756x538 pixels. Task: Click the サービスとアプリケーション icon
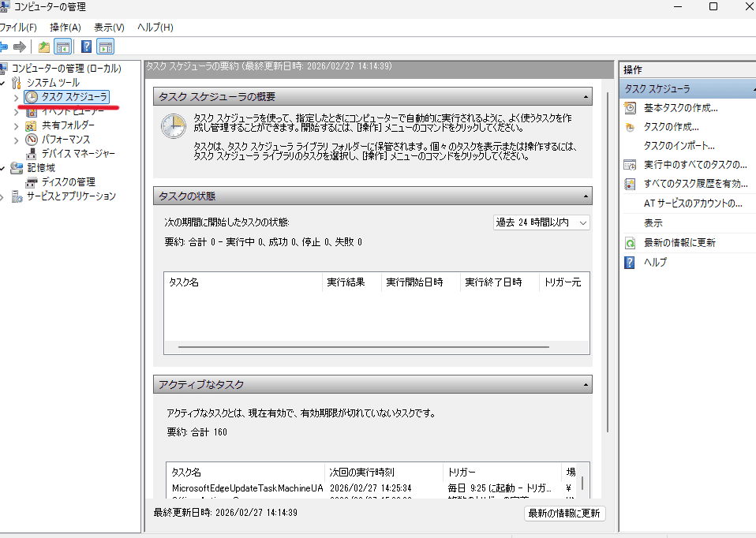tap(17, 196)
